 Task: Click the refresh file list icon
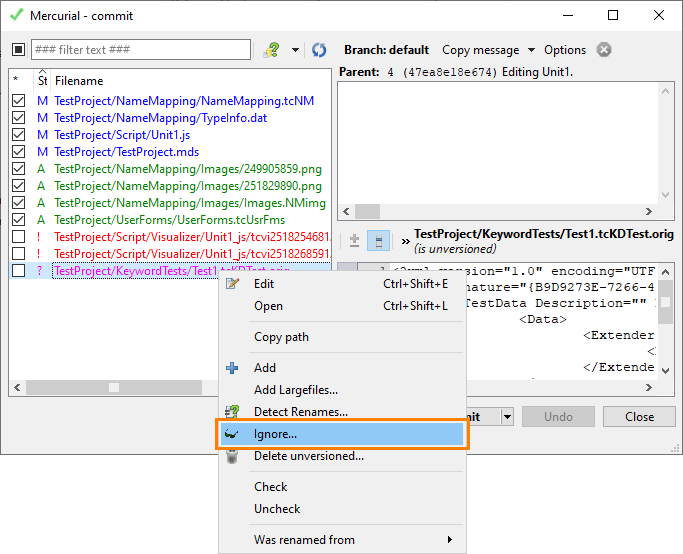point(319,50)
